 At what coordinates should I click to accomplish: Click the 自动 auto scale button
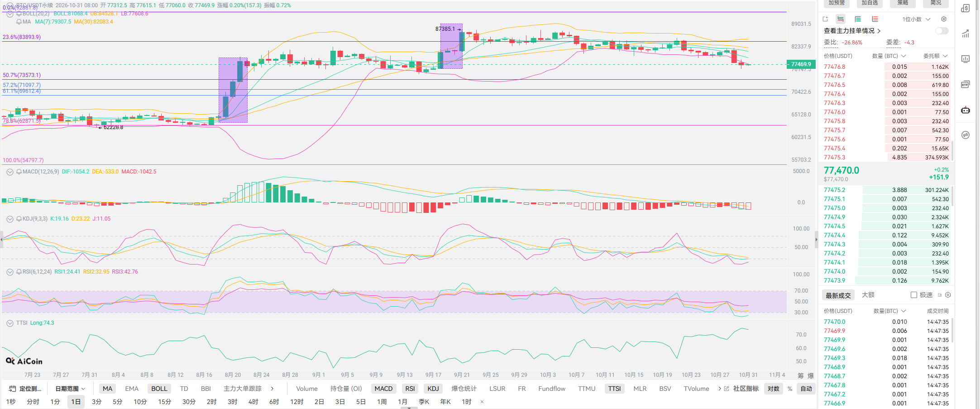tap(806, 389)
